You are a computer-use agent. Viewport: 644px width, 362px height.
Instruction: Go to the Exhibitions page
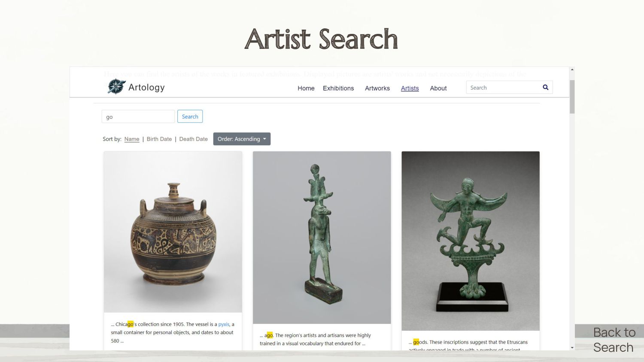pyautogui.click(x=338, y=88)
